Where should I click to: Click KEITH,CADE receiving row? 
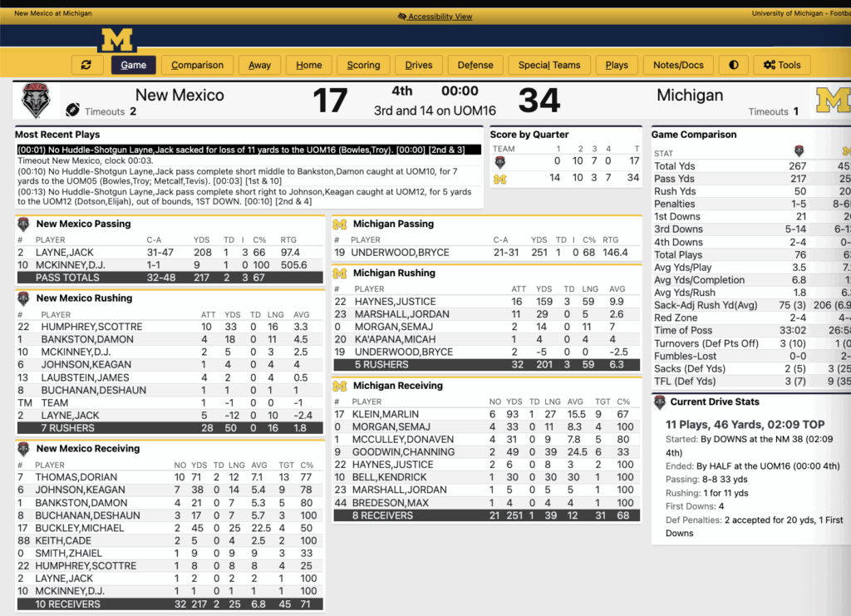[170, 540]
